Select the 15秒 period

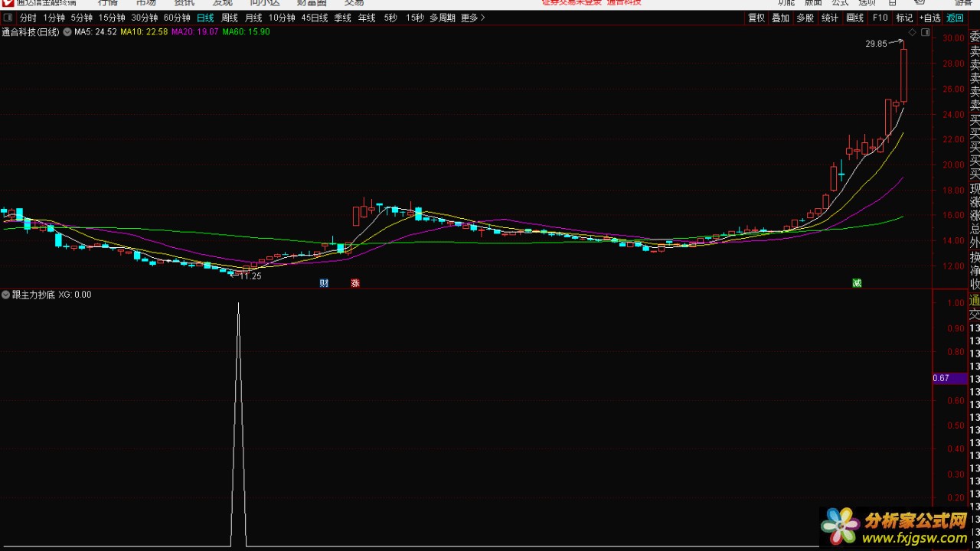coord(415,18)
